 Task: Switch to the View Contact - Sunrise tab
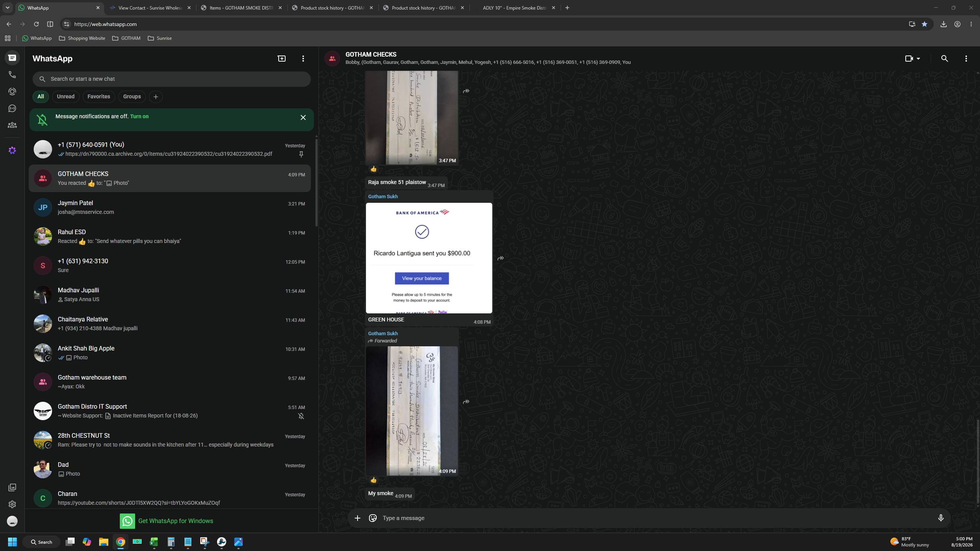(150, 8)
